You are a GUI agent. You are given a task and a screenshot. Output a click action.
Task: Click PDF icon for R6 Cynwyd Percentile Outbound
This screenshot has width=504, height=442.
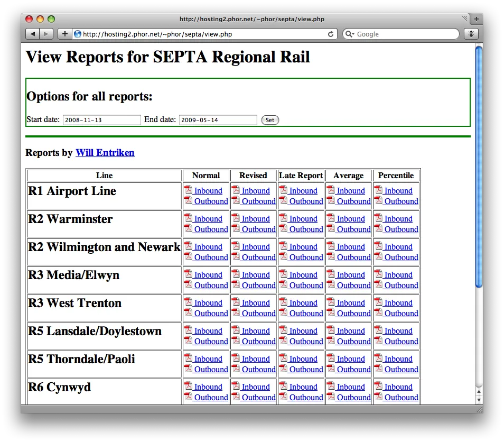(378, 397)
